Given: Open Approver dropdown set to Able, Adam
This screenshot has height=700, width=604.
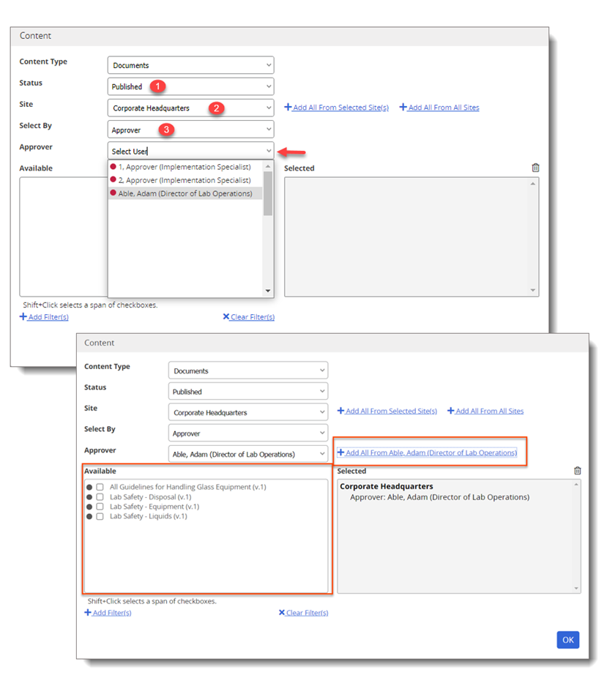Looking at the screenshot, I should point(248,454).
